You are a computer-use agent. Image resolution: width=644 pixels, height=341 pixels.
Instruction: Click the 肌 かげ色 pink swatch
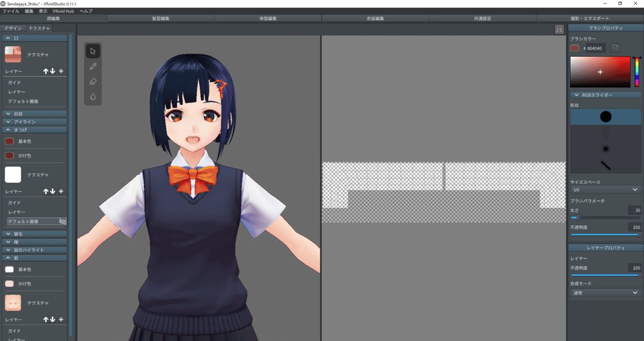click(x=9, y=284)
